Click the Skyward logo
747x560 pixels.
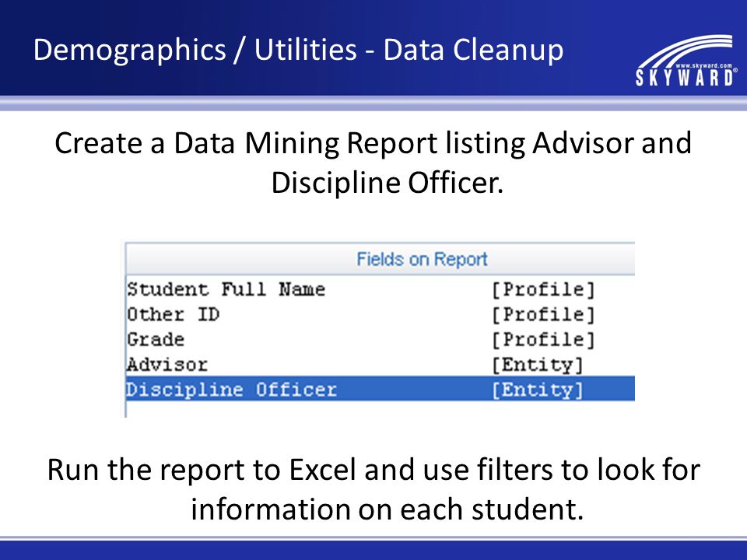pyautogui.click(x=686, y=61)
